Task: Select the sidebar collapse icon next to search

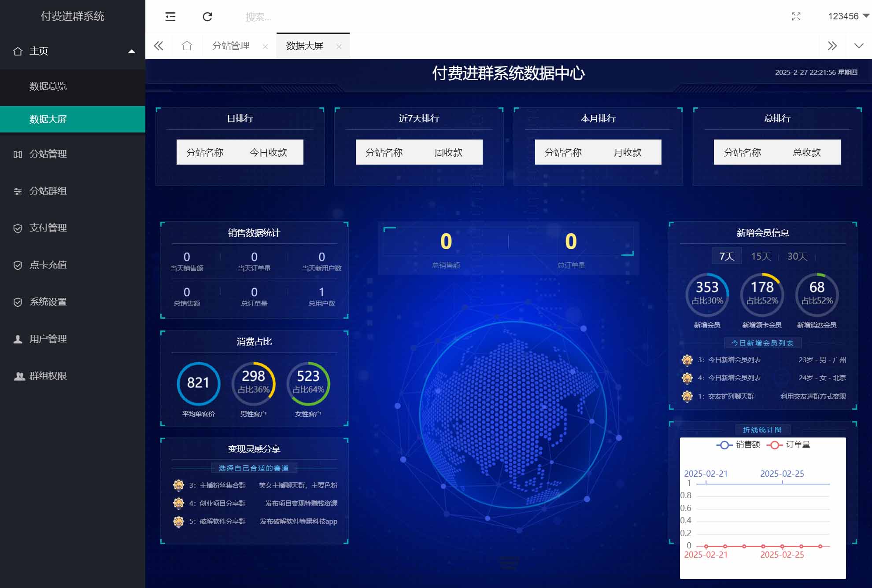Action: point(170,17)
